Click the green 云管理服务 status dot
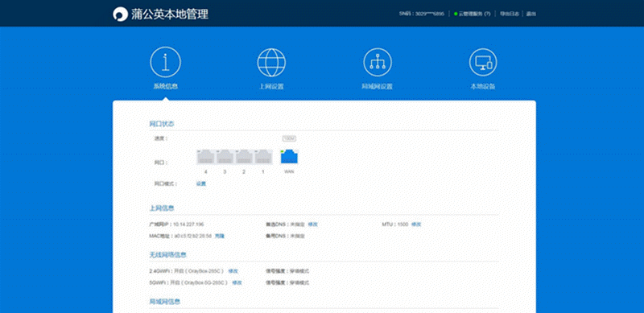The image size is (644, 313). click(456, 14)
